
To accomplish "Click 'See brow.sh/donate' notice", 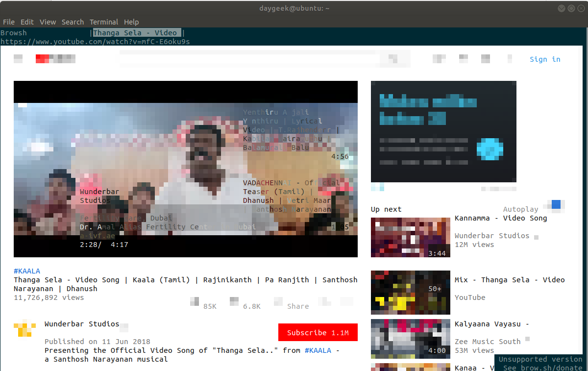I will [543, 368].
